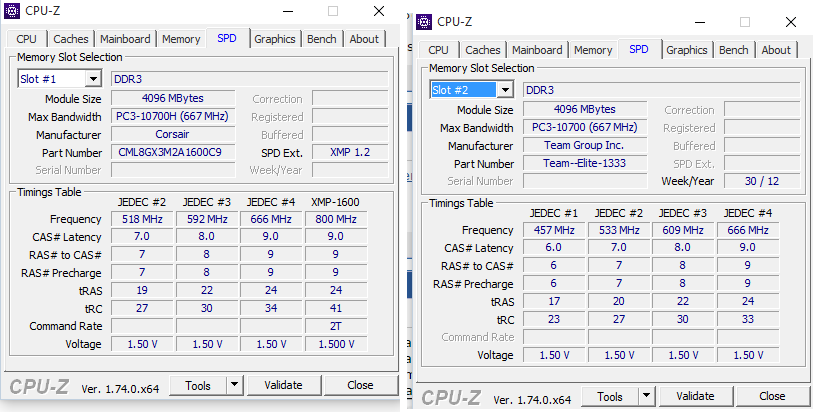
Task: Open Graphics tab in left window
Action: [275, 39]
